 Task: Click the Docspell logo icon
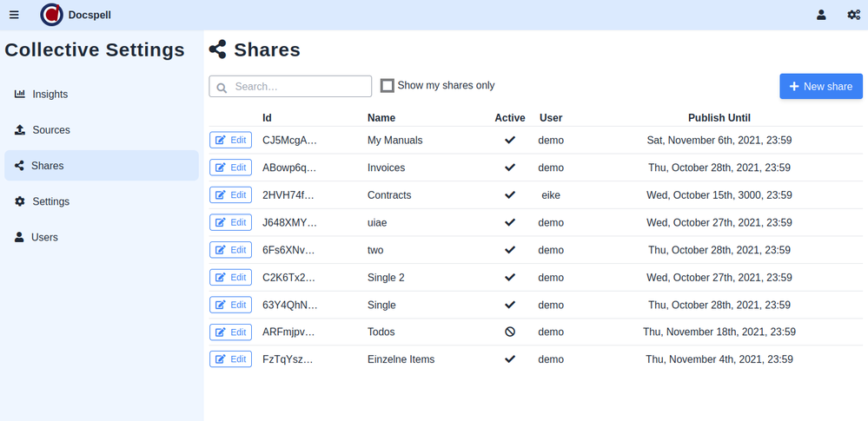click(x=52, y=15)
